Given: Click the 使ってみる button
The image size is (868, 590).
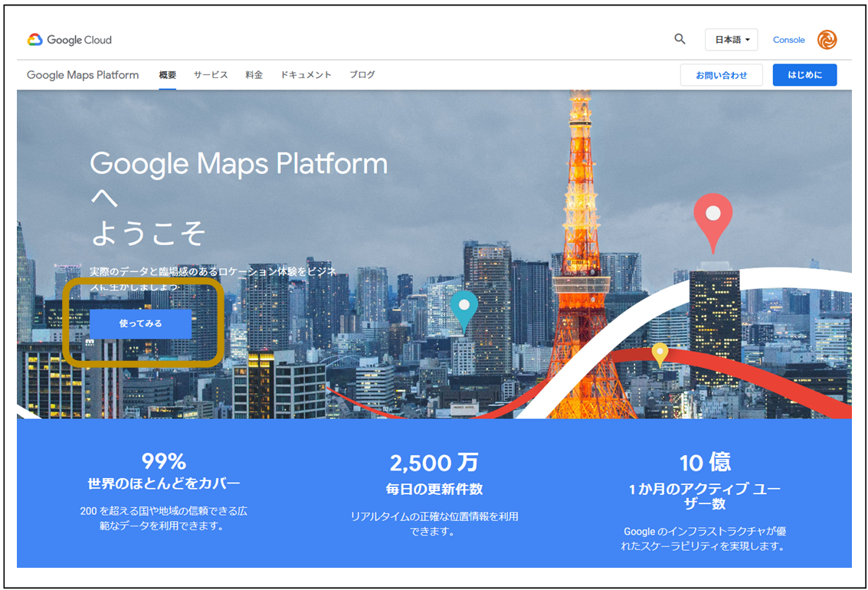Looking at the screenshot, I should click(141, 323).
